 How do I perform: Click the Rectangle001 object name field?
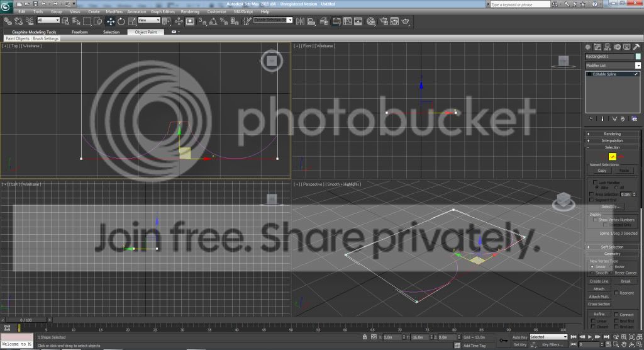pos(609,57)
